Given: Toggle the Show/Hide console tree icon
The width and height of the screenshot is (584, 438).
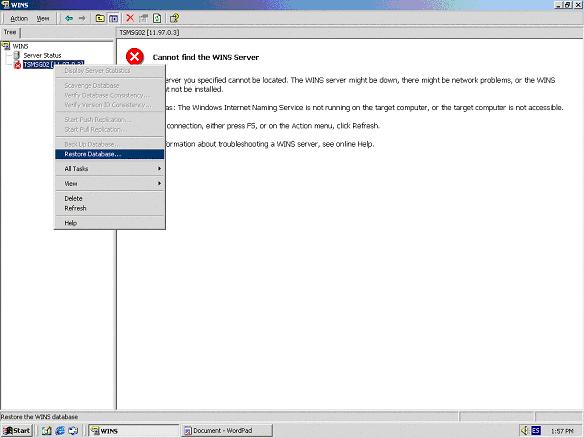Looking at the screenshot, I should tap(114, 18).
